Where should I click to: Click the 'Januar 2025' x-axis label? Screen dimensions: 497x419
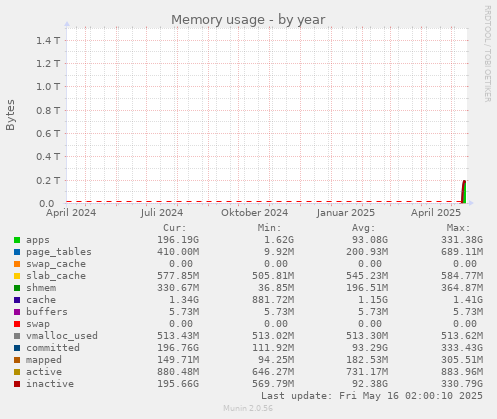click(346, 213)
